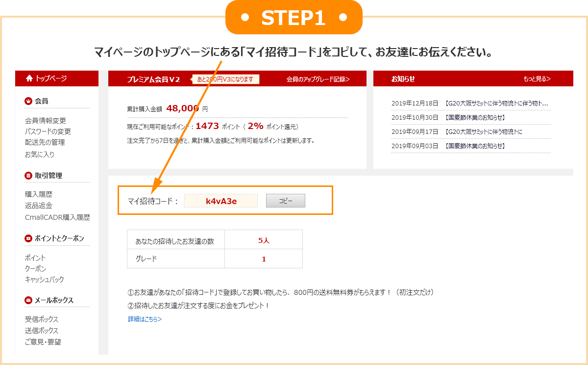This screenshot has width=588, height=365.
Task: Open 受信ボックス in the mailbox section
Action: (42, 320)
